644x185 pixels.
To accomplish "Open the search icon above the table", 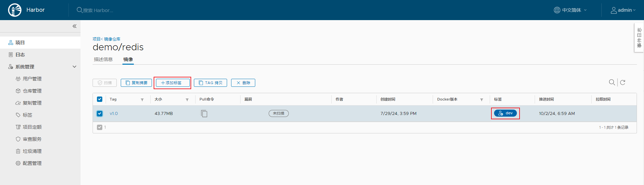I will 612,82.
